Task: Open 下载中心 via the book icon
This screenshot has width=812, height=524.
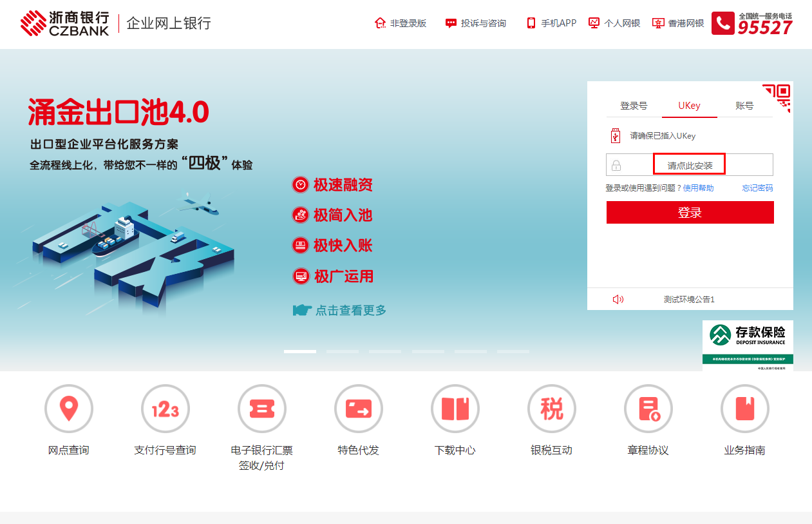Action: [x=455, y=409]
